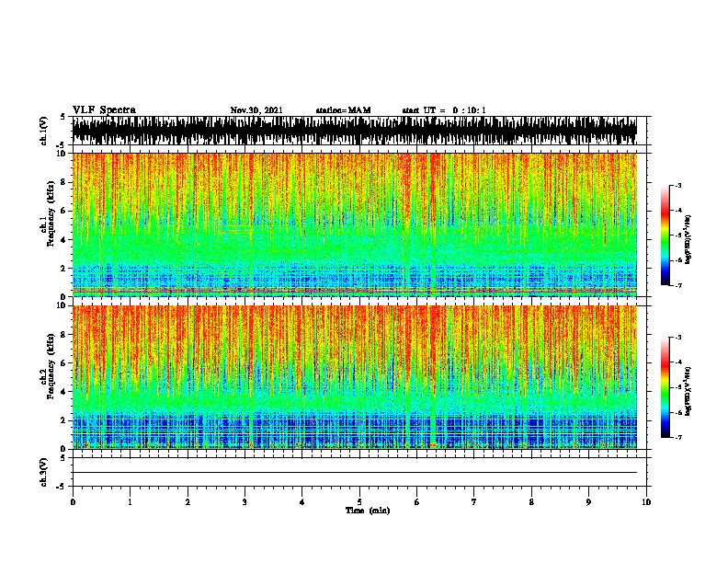Image resolution: width=728 pixels, height=563 pixels.
Task: Click the "-3" label on ch.1 colorbar
Action: (x=678, y=186)
